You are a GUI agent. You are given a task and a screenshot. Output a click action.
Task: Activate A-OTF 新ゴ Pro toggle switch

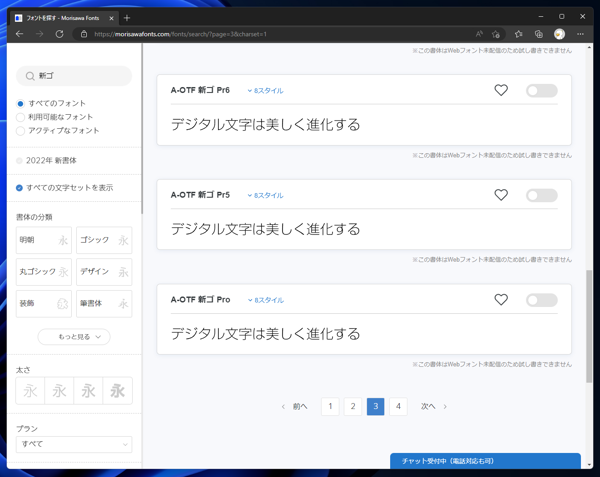[541, 300]
